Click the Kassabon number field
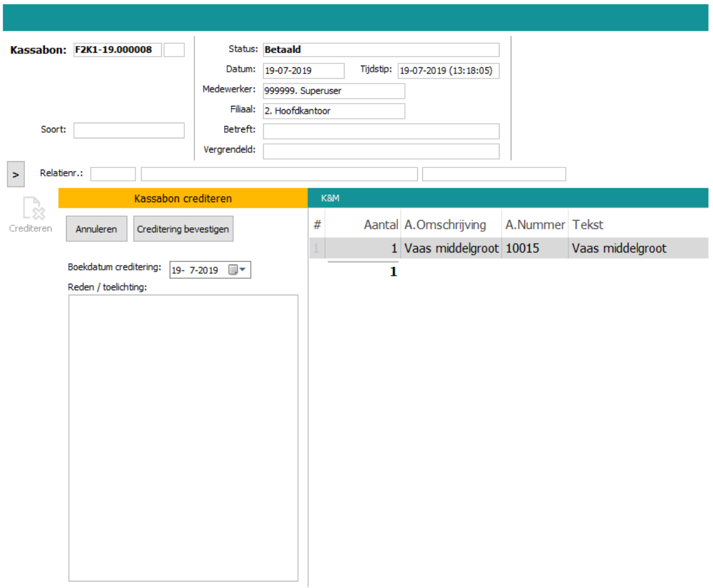Viewport: 713px width, 588px height. click(117, 50)
